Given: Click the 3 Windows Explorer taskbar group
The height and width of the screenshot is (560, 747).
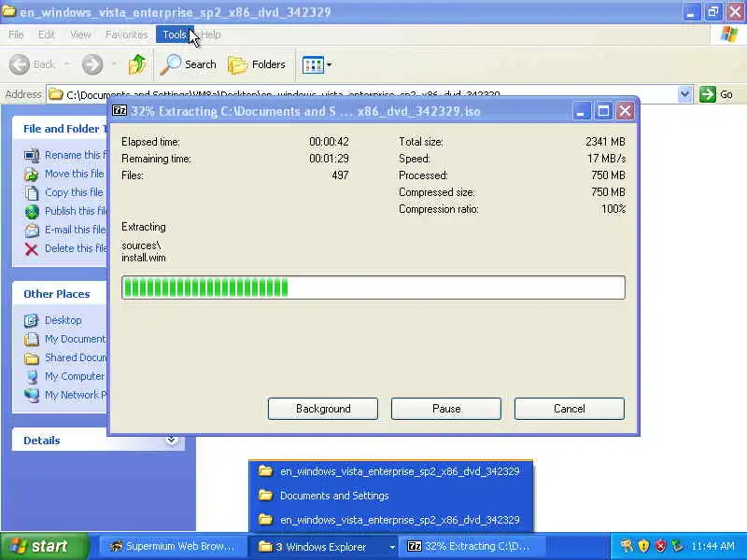Looking at the screenshot, I should pos(323,546).
